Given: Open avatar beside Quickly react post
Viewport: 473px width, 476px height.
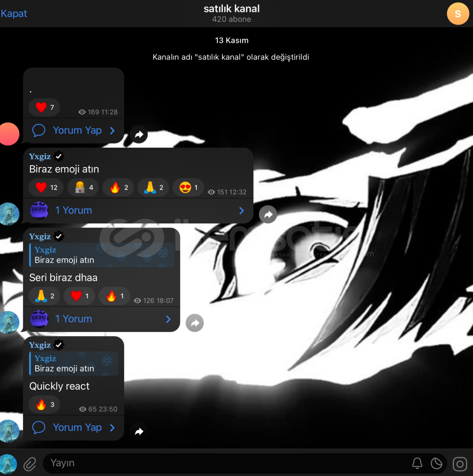Looking at the screenshot, I should point(9,431).
